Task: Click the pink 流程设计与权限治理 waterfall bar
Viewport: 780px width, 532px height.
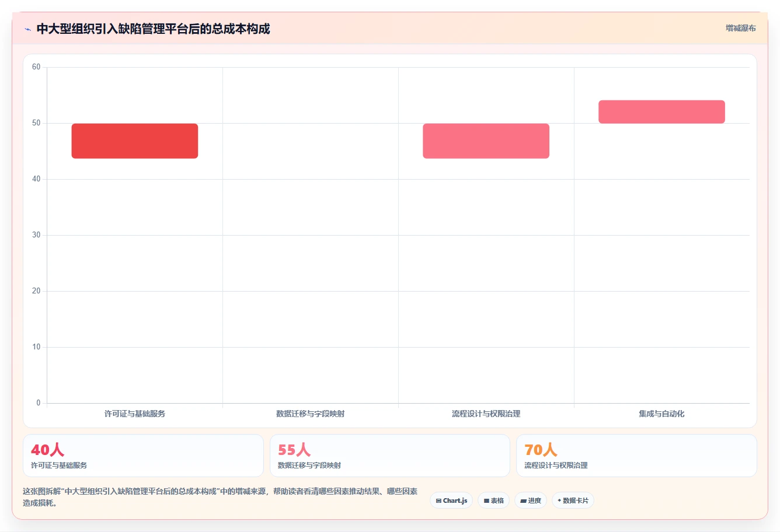Action: click(486, 141)
